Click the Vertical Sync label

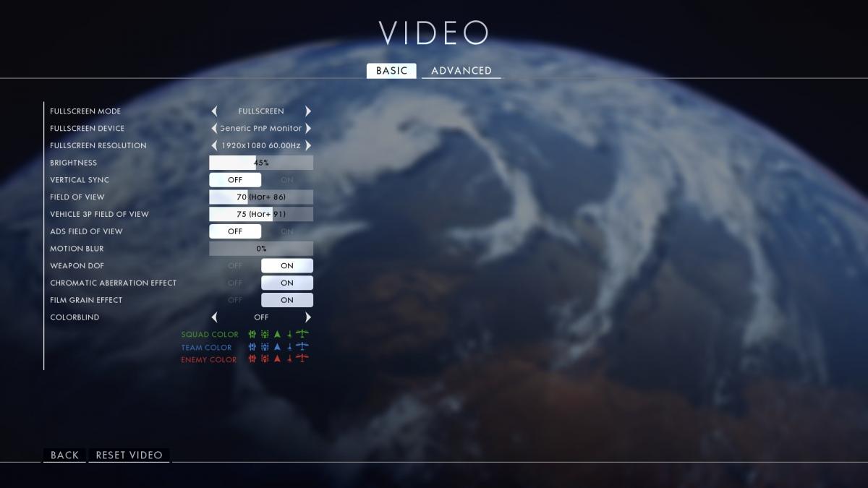80,180
